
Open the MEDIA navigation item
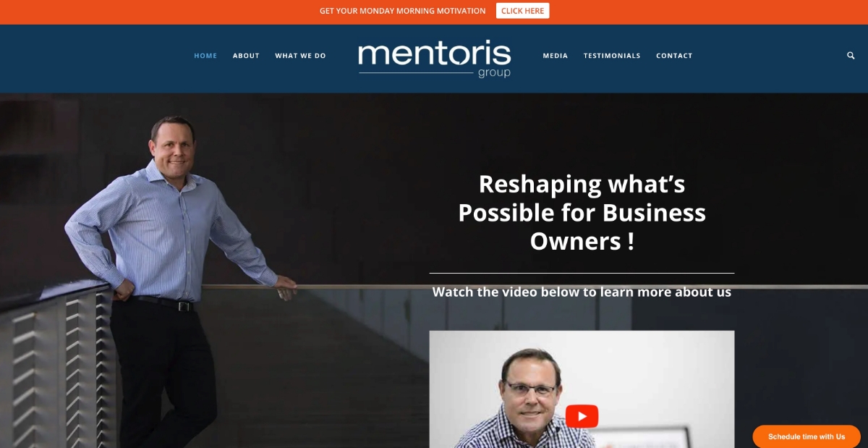[556, 56]
